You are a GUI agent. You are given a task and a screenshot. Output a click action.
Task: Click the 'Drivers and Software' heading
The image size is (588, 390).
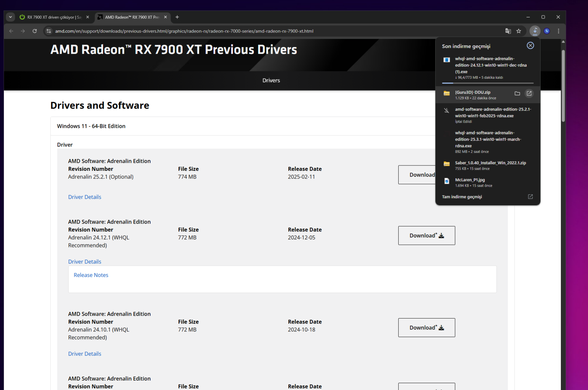[x=100, y=105]
